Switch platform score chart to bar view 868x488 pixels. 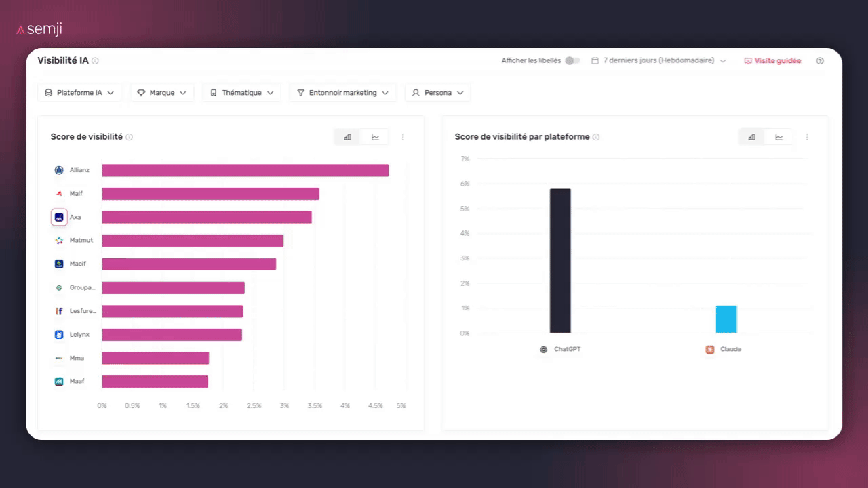click(751, 137)
